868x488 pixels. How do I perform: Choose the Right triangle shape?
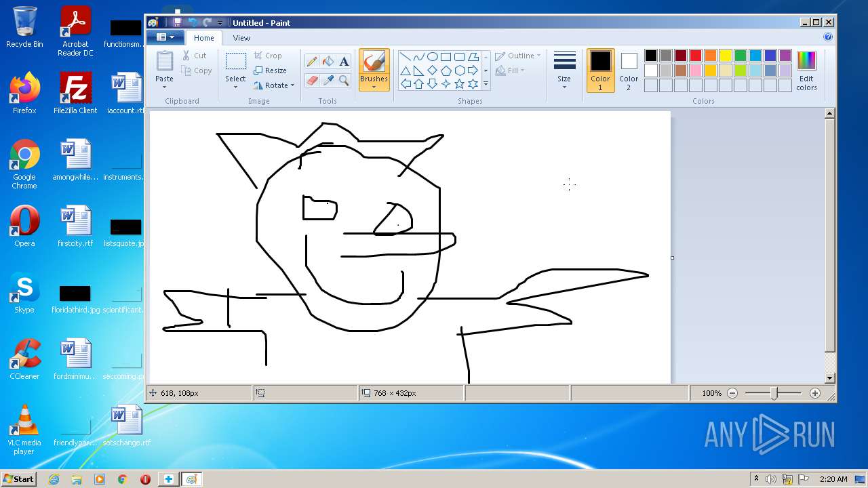[x=419, y=70]
